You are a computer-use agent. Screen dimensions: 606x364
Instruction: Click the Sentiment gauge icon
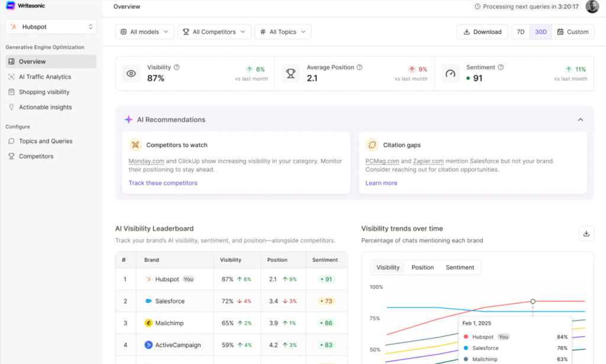[450, 73]
